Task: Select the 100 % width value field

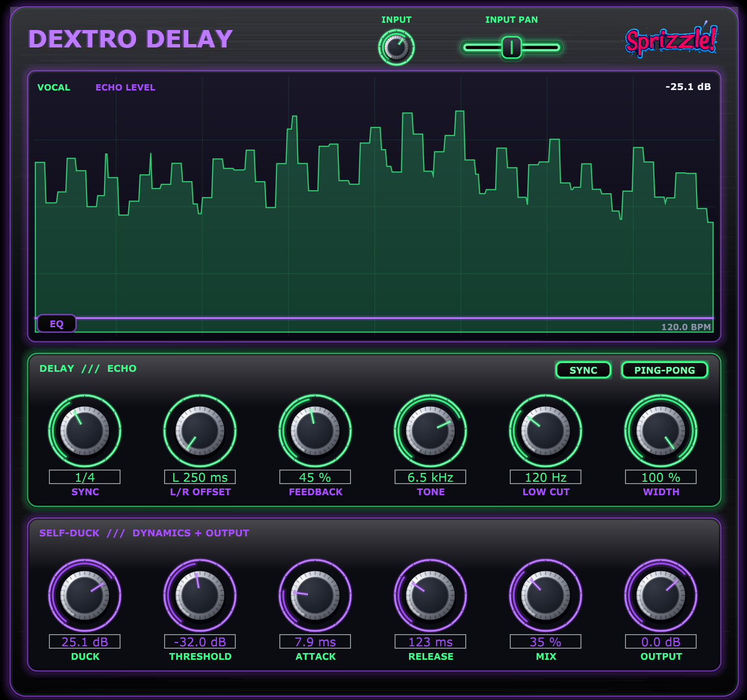Action: coord(661,477)
